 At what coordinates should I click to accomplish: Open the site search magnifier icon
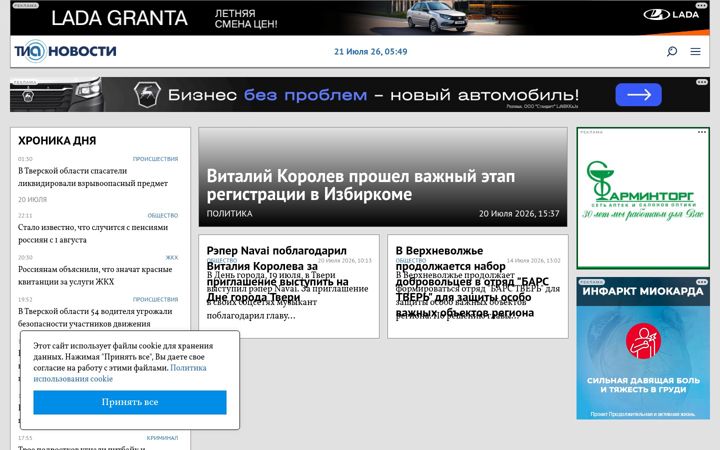point(672,51)
